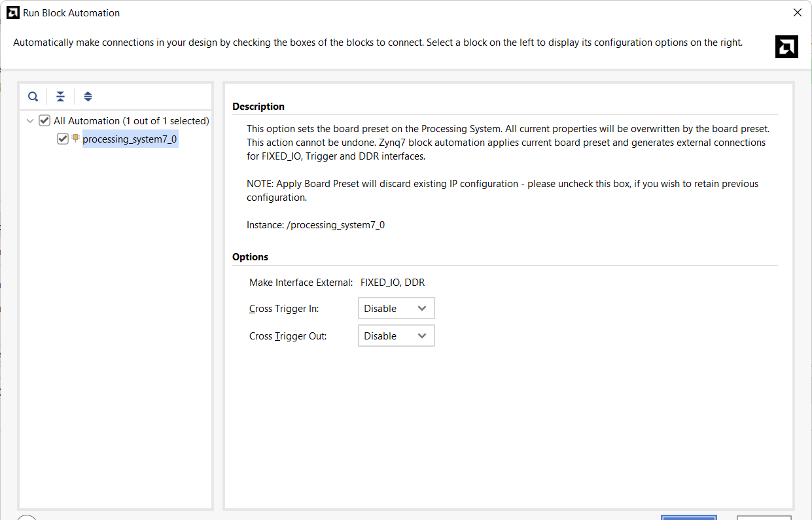The image size is (812, 520).
Task: Click the Options section heading
Action: click(x=251, y=257)
